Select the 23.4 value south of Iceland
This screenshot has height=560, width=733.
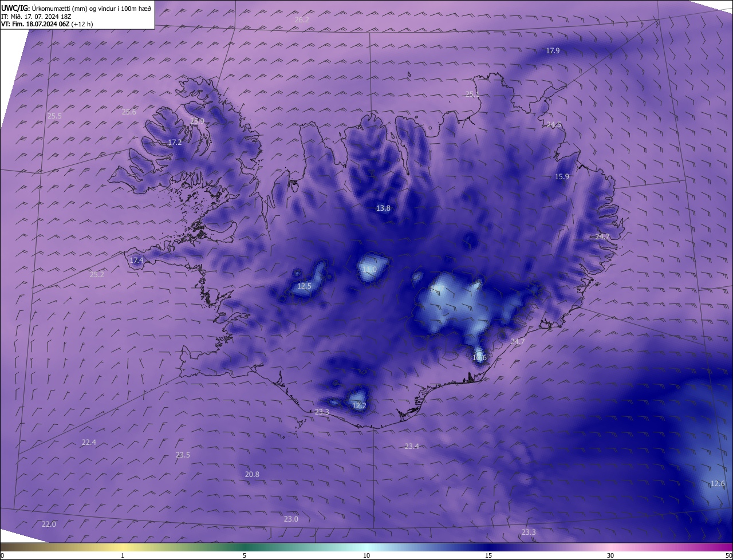412,447
